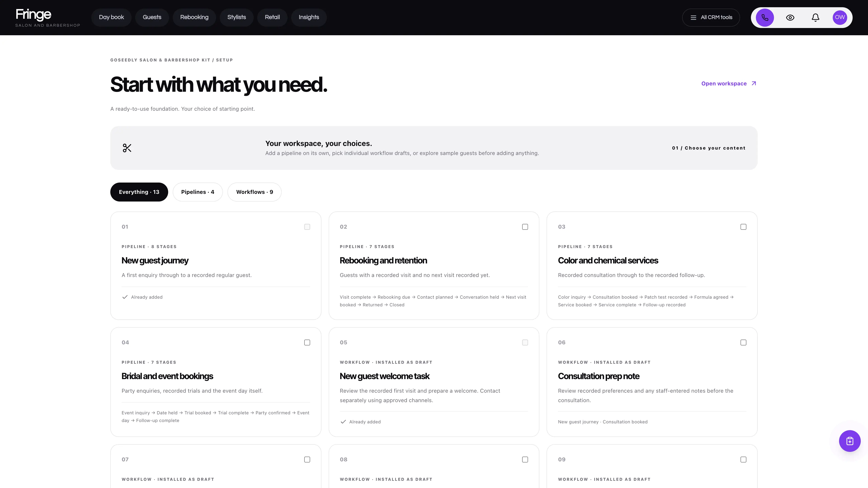Click 'New guest journey · Consultation booked' text
868x488 pixels.
[602, 422]
